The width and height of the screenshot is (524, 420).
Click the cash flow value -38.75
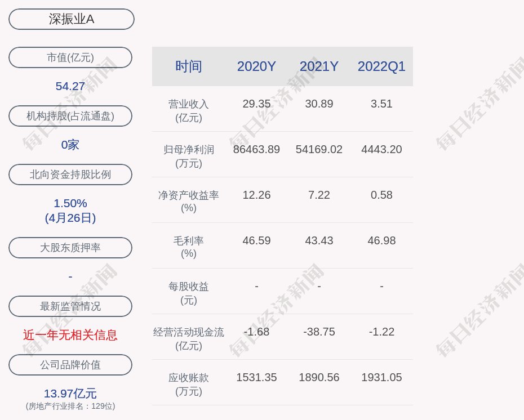click(319, 332)
